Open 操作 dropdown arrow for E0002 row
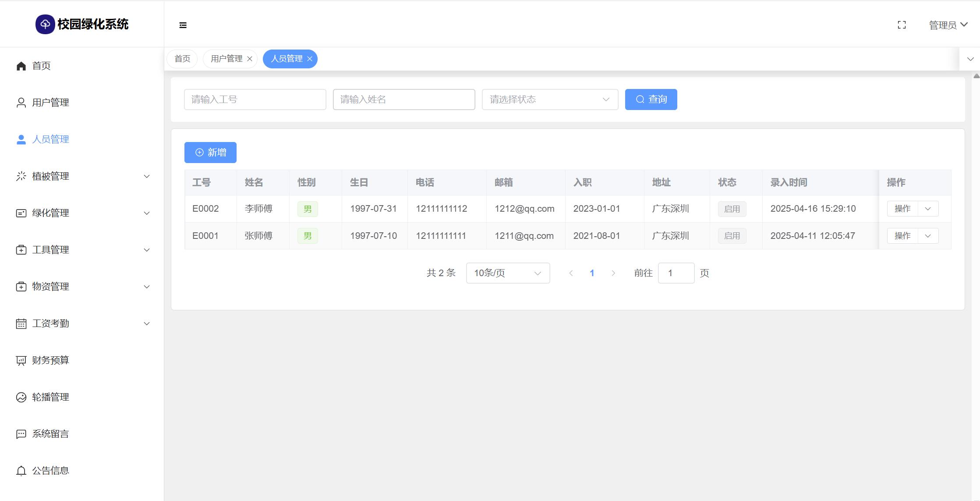This screenshot has width=980, height=501. [x=928, y=209]
